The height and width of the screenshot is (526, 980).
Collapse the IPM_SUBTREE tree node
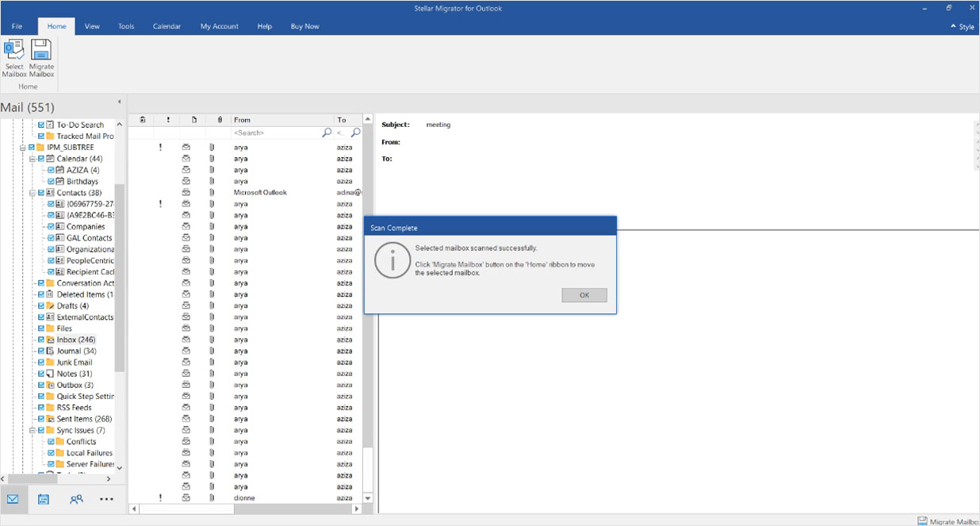pyautogui.click(x=22, y=148)
